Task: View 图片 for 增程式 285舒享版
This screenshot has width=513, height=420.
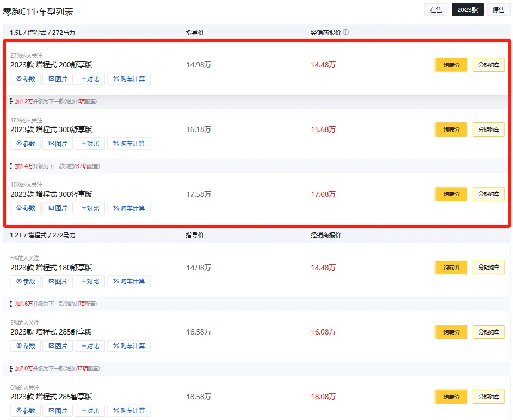Action: 58,346
